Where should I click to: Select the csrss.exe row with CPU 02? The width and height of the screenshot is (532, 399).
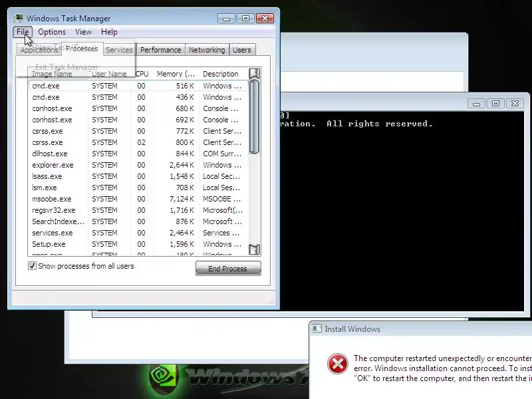138,142
